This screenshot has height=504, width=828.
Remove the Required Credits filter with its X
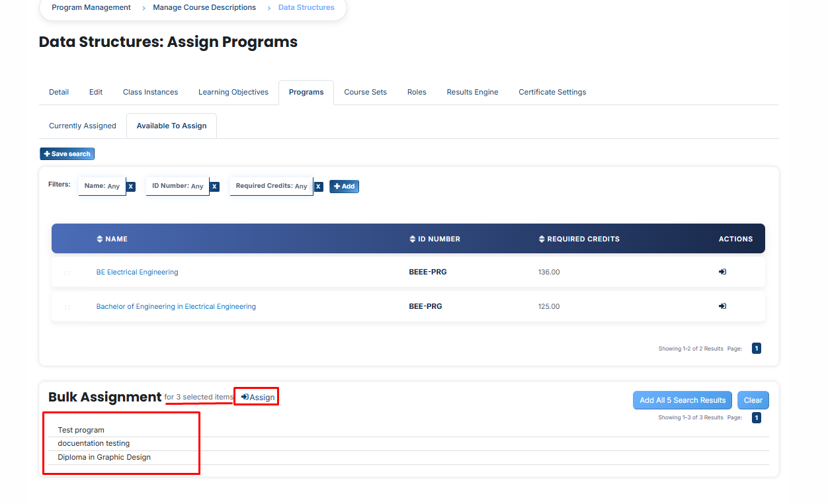318,187
